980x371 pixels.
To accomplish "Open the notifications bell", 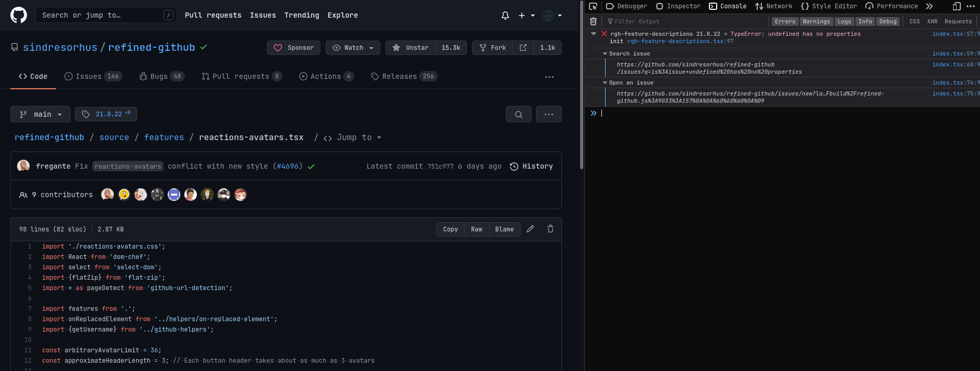I will 505,16.
